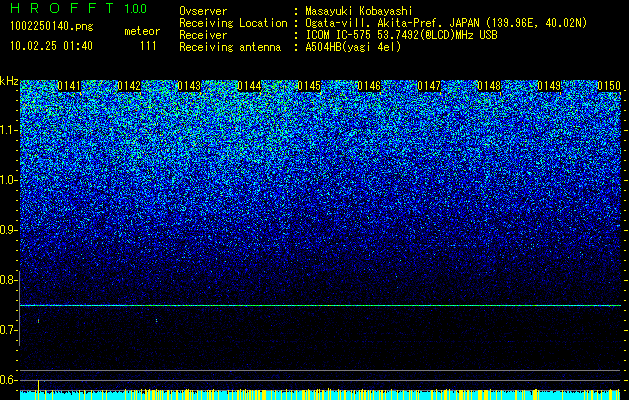This screenshot has height=400, width=629.
Task: Click the 1.1 frequency axis label
Action: pyautogui.click(x=8, y=130)
